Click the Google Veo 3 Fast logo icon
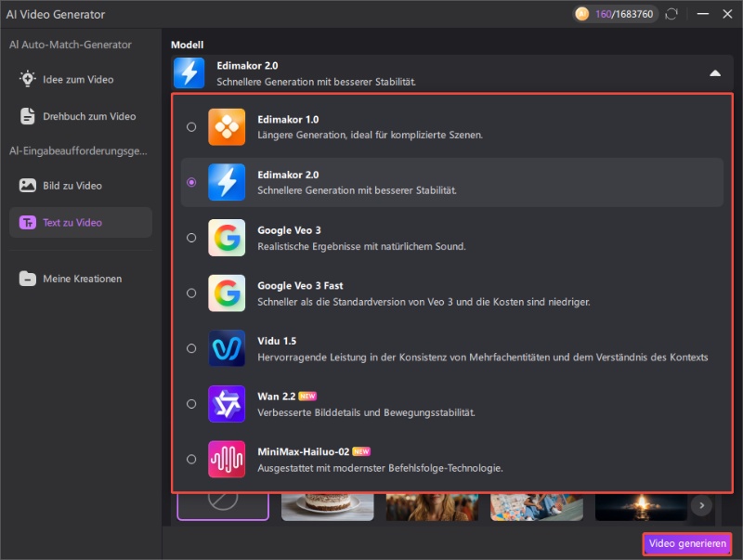Viewport: 743px width, 560px height. click(227, 293)
